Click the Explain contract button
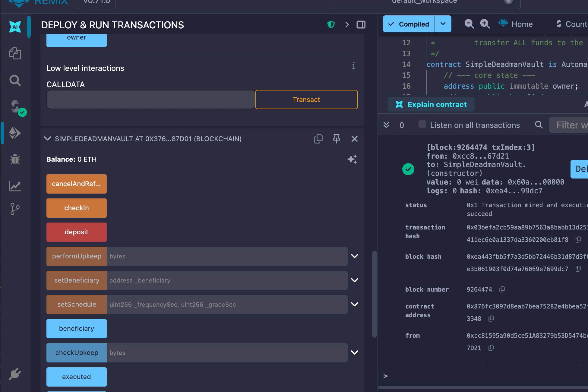 [x=431, y=105]
